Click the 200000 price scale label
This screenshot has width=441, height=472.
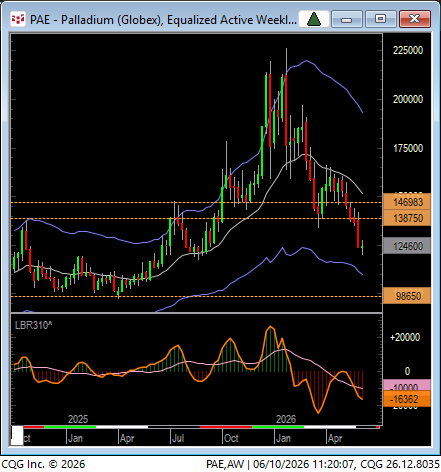point(408,99)
